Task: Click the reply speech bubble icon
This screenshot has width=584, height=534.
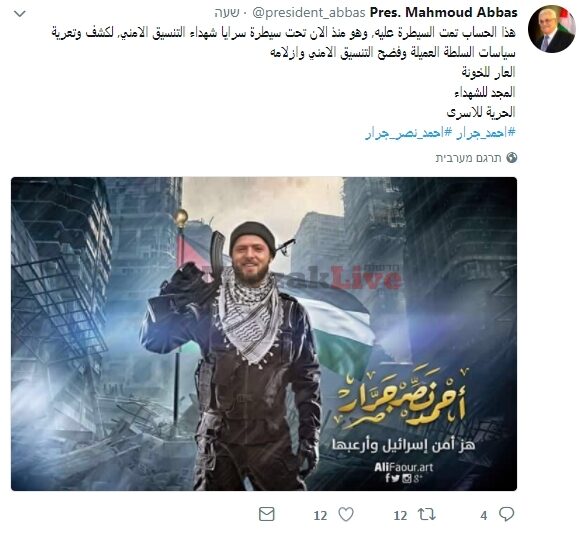Action: tap(507, 514)
